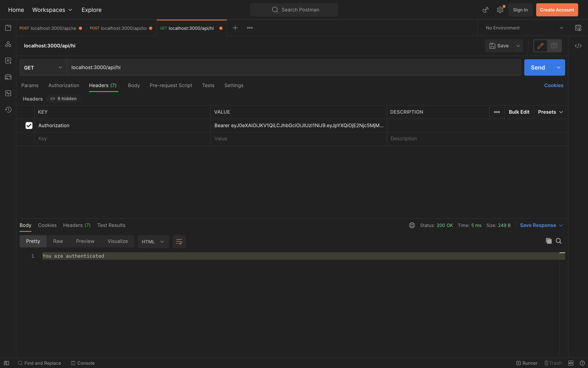Open the Test Results tab

[111, 225]
